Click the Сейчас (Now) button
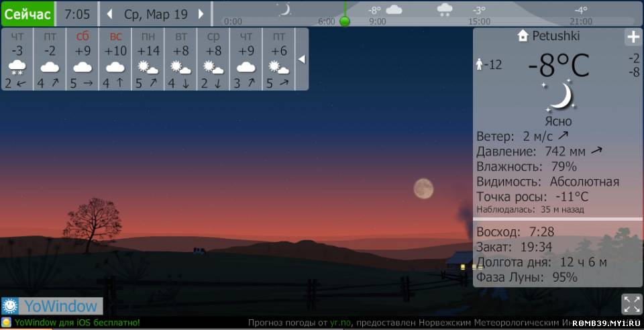 (28, 13)
